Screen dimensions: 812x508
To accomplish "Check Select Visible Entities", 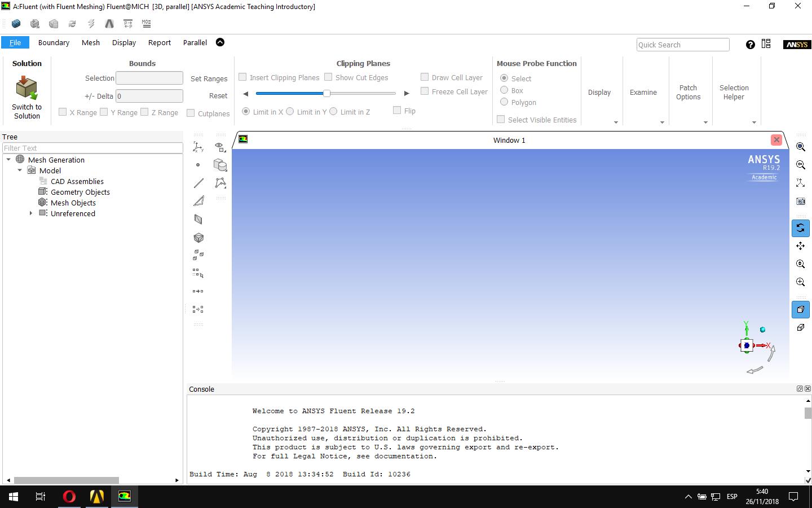I will click(x=501, y=119).
